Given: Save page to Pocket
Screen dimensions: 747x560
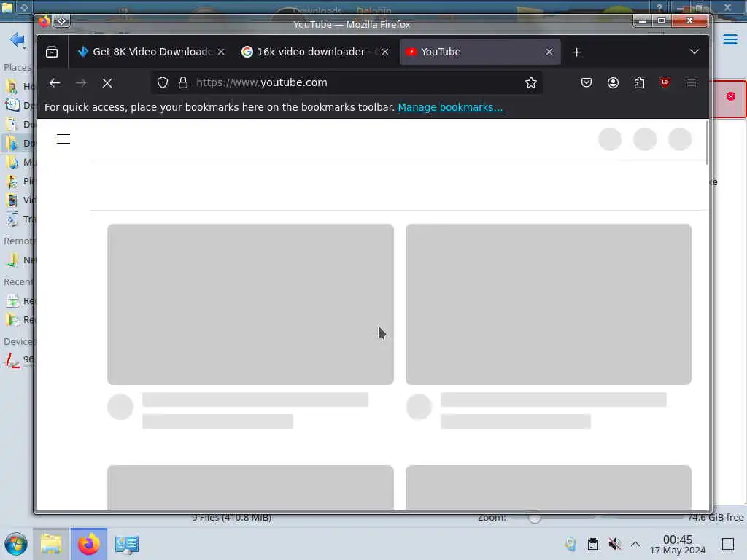Looking at the screenshot, I should [x=586, y=83].
